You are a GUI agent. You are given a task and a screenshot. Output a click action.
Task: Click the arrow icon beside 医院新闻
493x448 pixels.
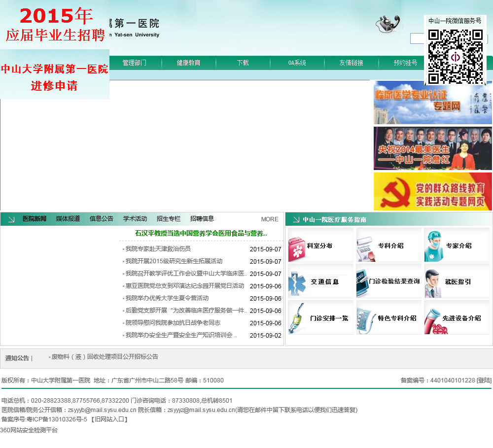tap(11, 219)
